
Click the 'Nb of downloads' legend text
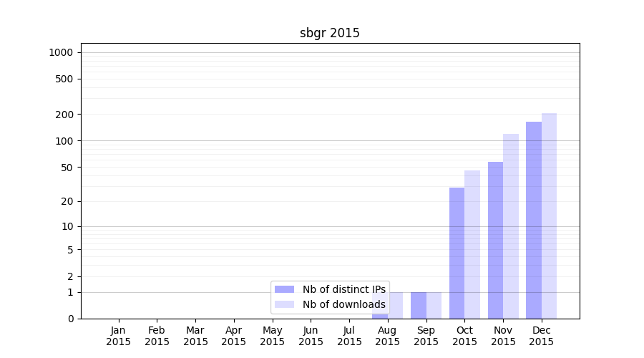343,304
